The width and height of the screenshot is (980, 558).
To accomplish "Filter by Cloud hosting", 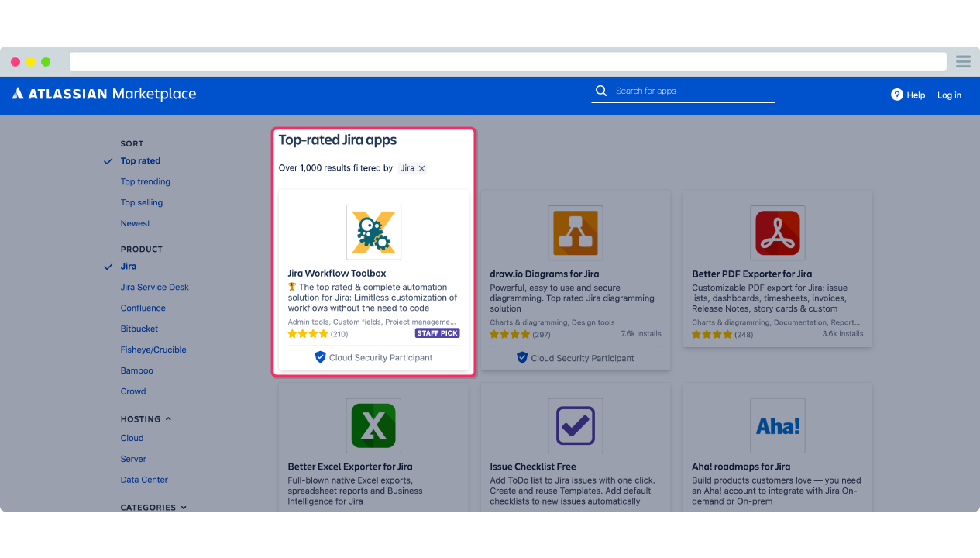I will point(132,439).
